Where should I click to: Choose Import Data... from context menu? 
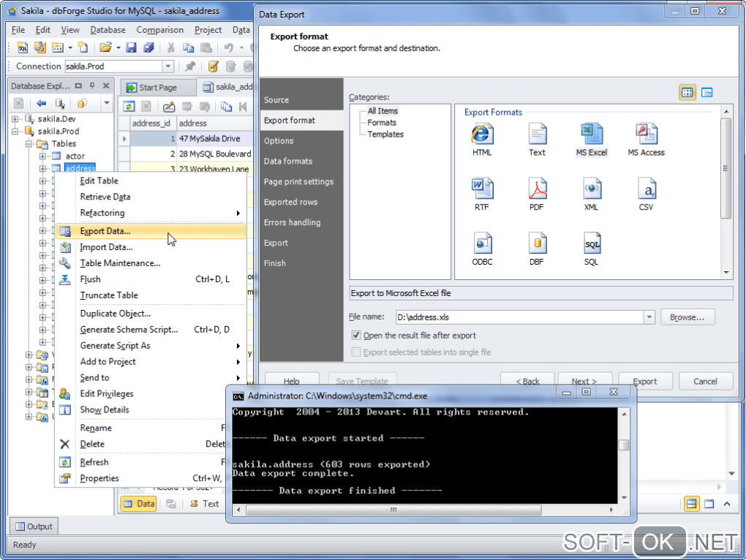click(151, 247)
